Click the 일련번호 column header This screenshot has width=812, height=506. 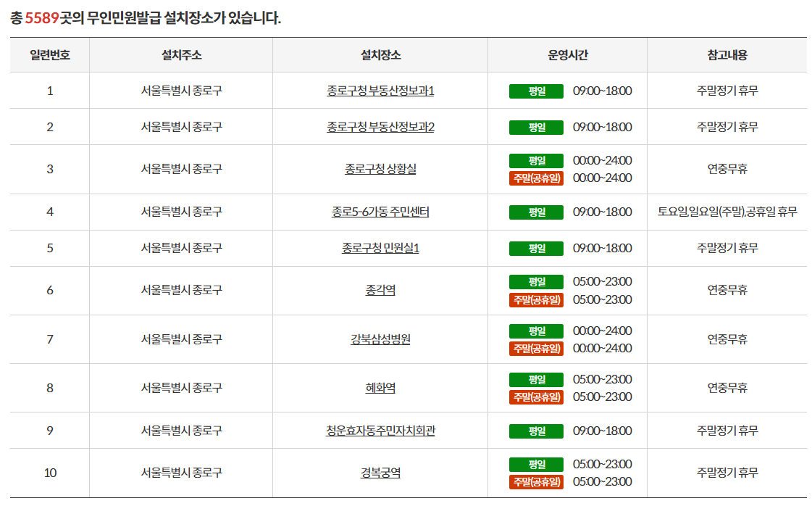pyautogui.click(x=49, y=54)
